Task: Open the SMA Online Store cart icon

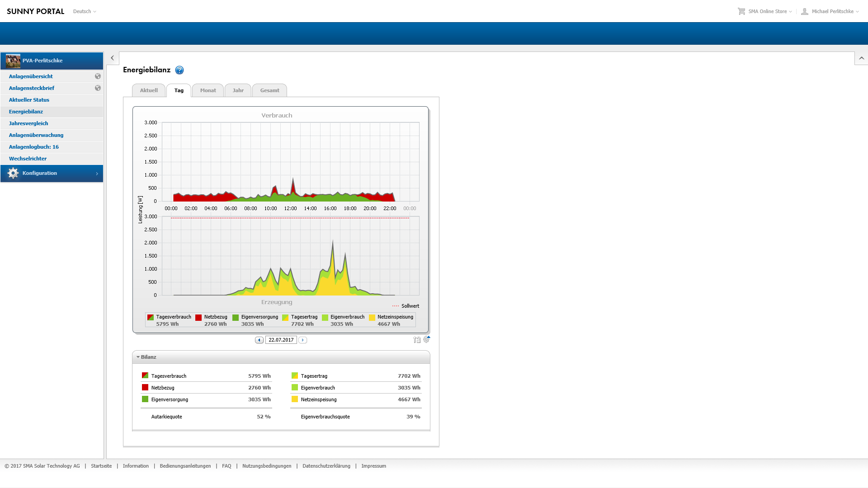Action: click(x=741, y=11)
